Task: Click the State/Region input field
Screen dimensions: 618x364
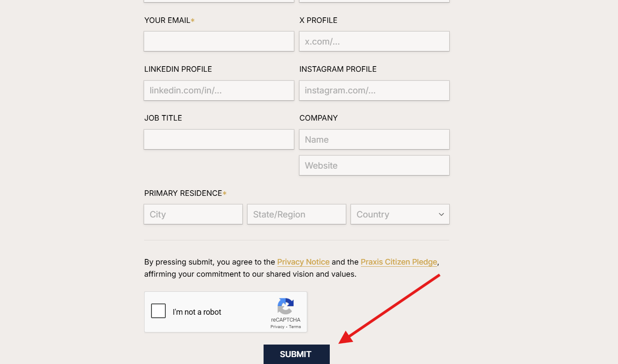Action: click(296, 214)
